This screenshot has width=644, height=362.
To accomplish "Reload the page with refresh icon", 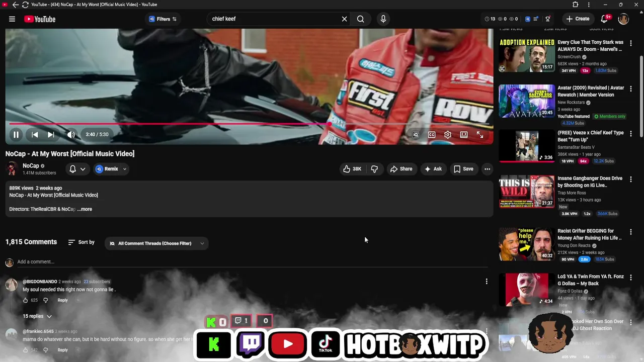I will pyautogui.click(x=25, y=5).
